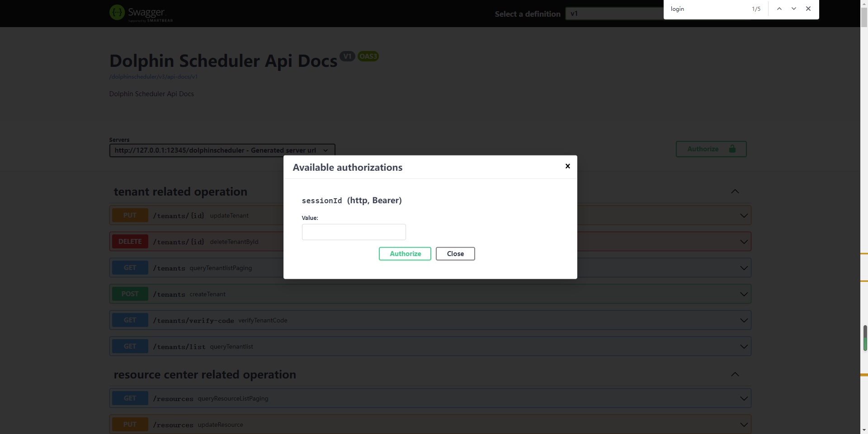This screenshot has width=868, height=434.
Task: Click the POST badge for createTenant
Action: [130, 294]
